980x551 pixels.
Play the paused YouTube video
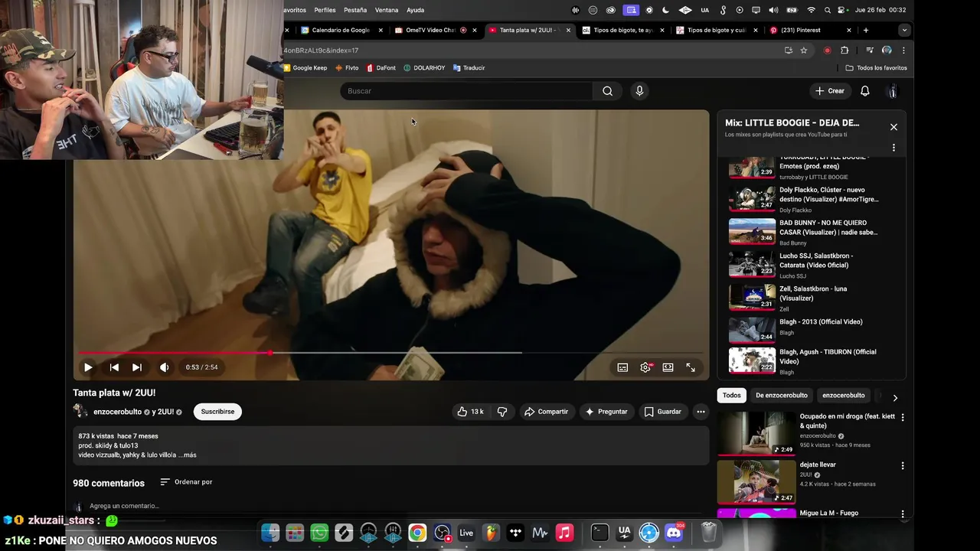pos(88,367)
